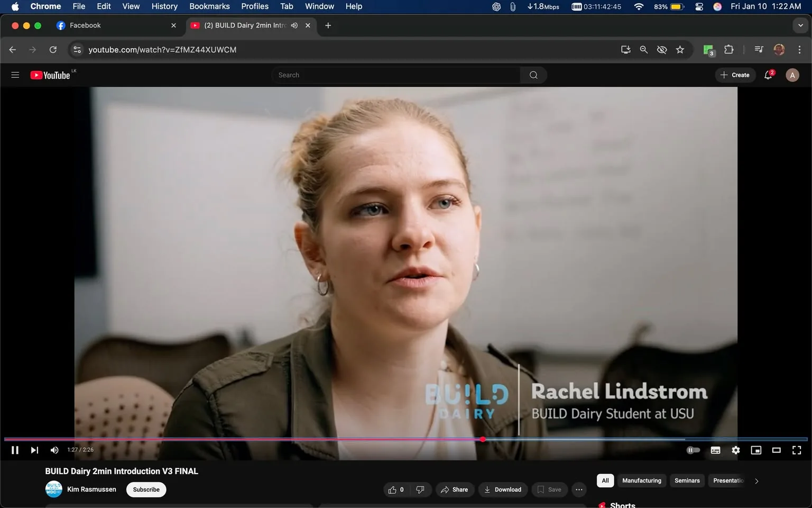812x508 pixels.
Task: Click in the YouTube search field
Action: pos(396,75)
